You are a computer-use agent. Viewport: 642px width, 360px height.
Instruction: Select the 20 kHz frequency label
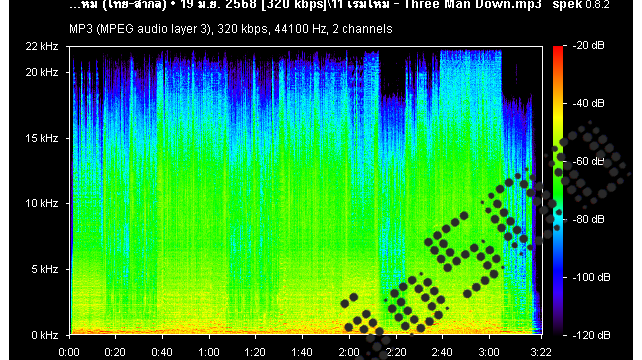point(42,72)
